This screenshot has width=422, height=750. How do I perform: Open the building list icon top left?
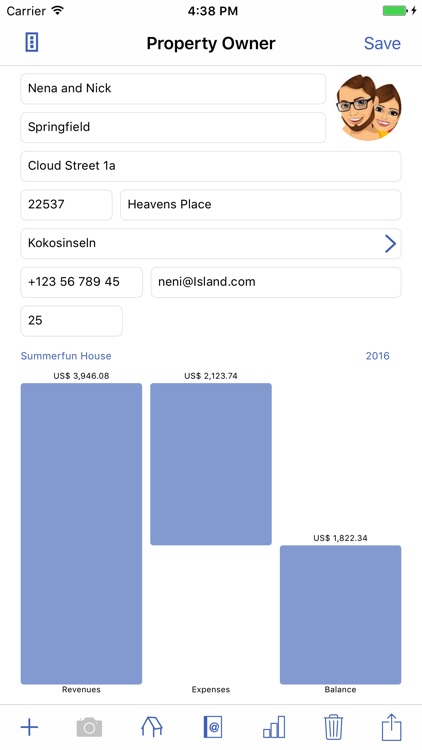click(32, 43)
